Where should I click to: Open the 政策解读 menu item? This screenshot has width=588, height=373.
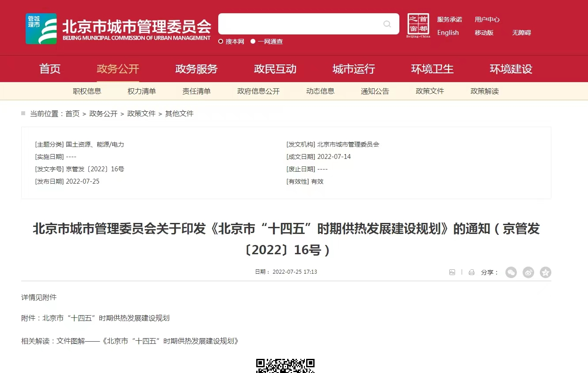(484, 91)
